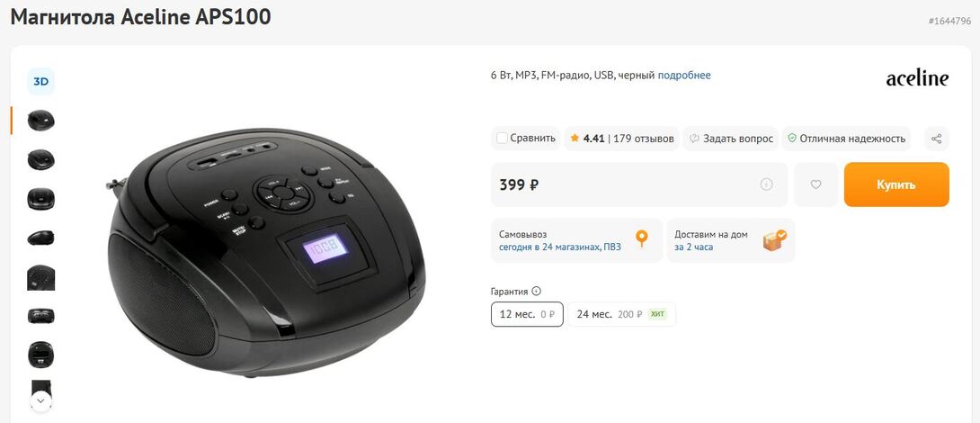Click the orange map pin pickup icon
Image resolution: width=980 pixels, height=423 pixels.
tap(641, 239)
